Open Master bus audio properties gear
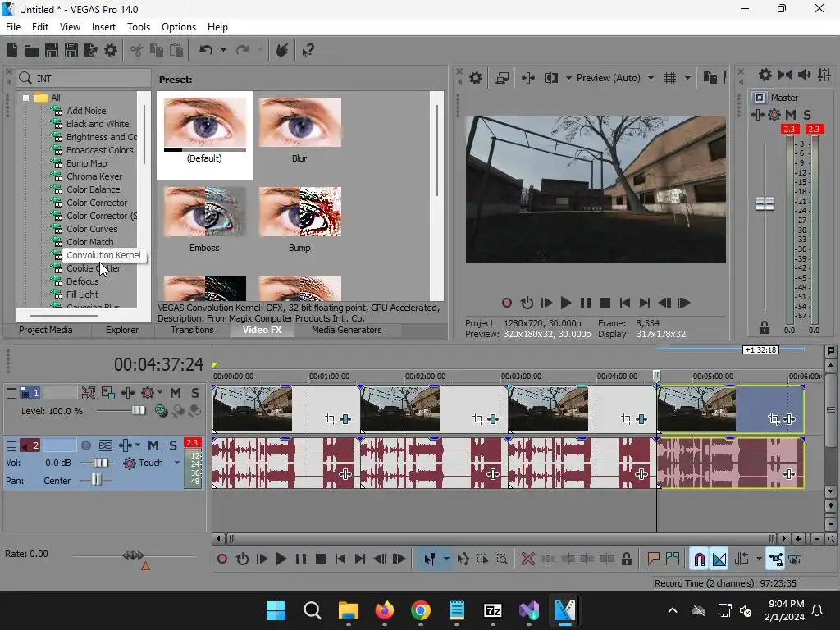The width and height of the screenshot is (840, 630). coord(765,75)
